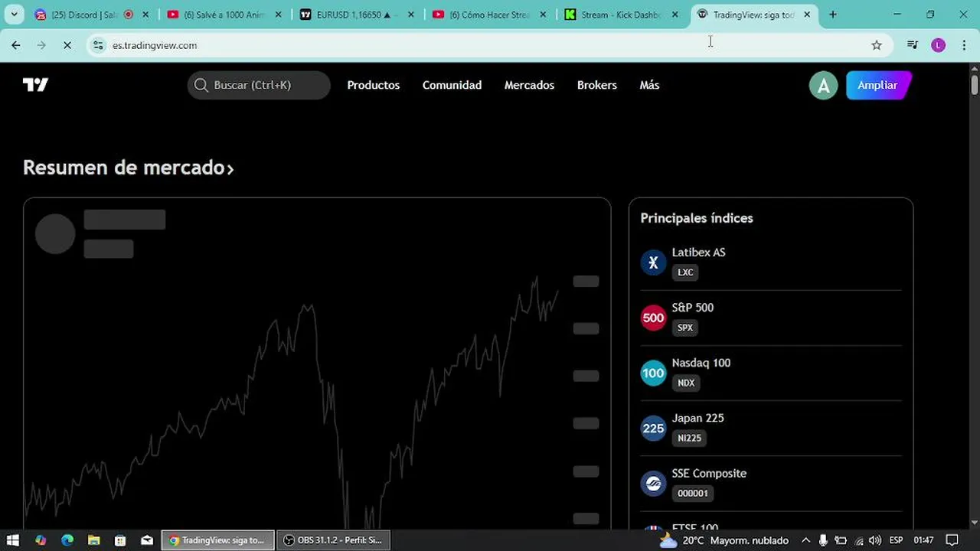Close the TradingView browser tab

(x=807, y=15)
